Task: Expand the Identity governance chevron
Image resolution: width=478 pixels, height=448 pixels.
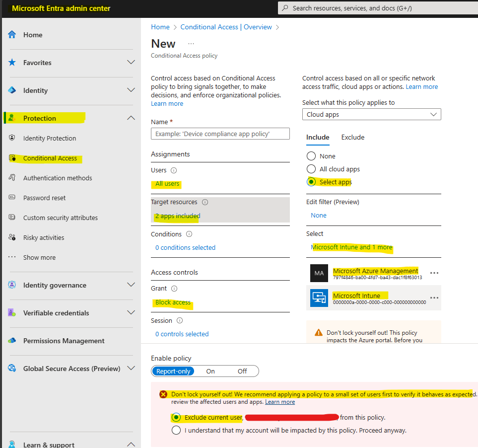Action: click(x=131, y=285)
